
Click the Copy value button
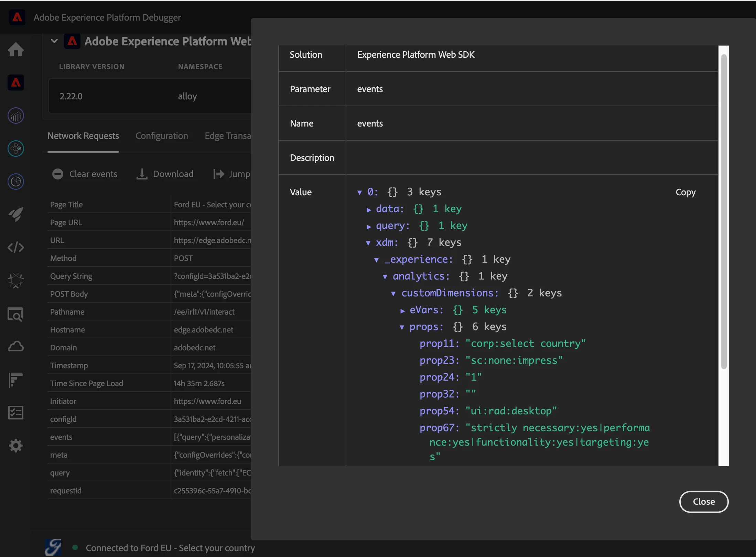pyautogui.click(x=685, y=192)
